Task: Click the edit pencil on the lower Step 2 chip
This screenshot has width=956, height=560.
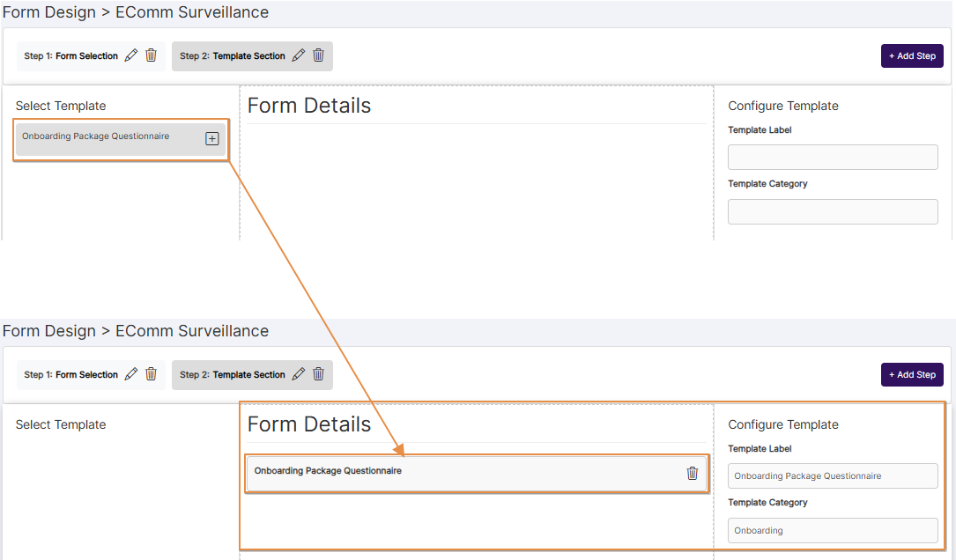Action: 298,373
